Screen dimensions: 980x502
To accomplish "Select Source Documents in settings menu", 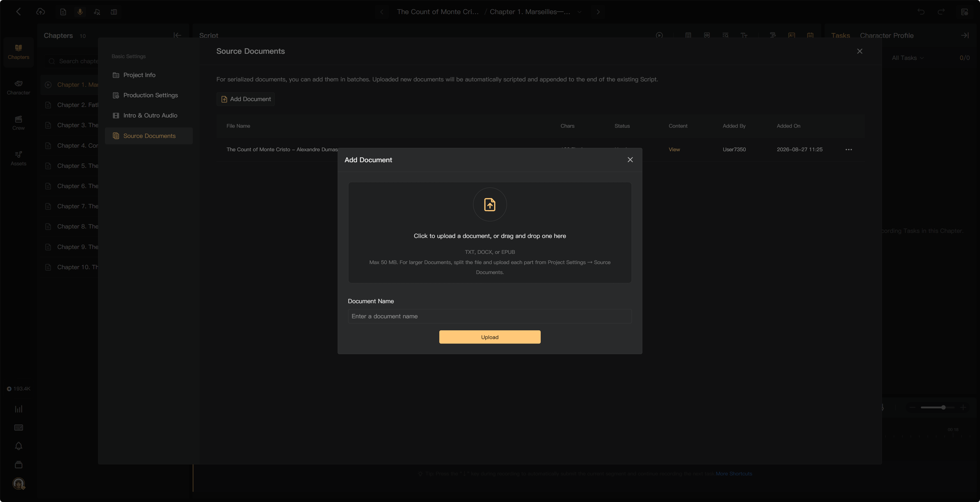I will pos(149,136).
